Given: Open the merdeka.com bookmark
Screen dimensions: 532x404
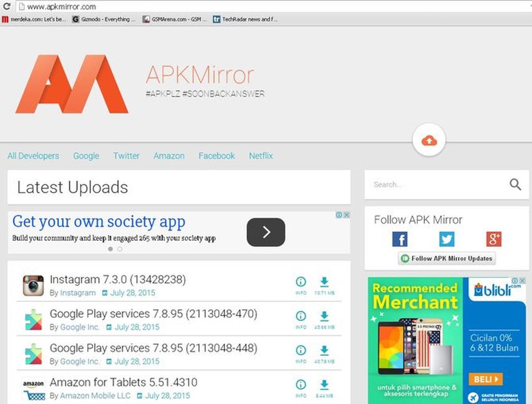Looking at the screenshot, I should click(34, 19).
